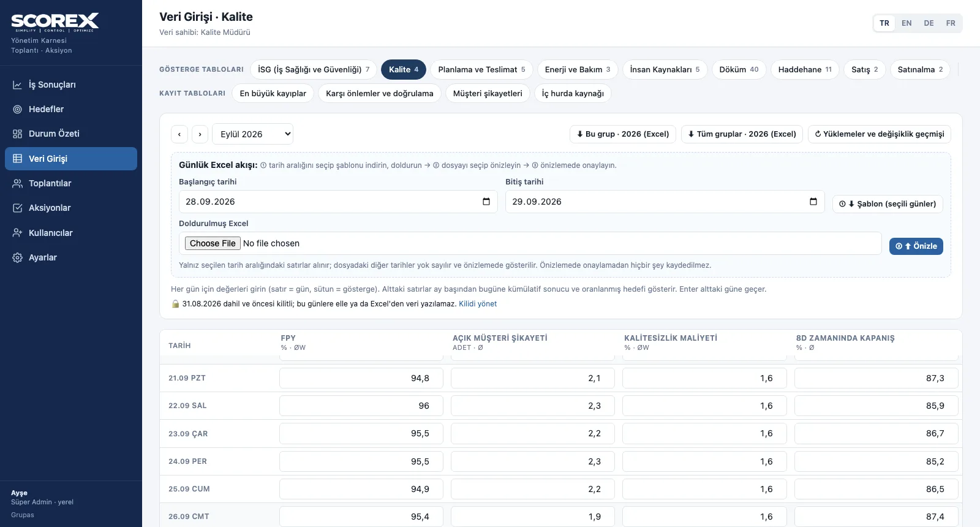This screenshot has width=980, height=527.
Task: Click the Kullanıcılar user icon
Action: [18, 233]
